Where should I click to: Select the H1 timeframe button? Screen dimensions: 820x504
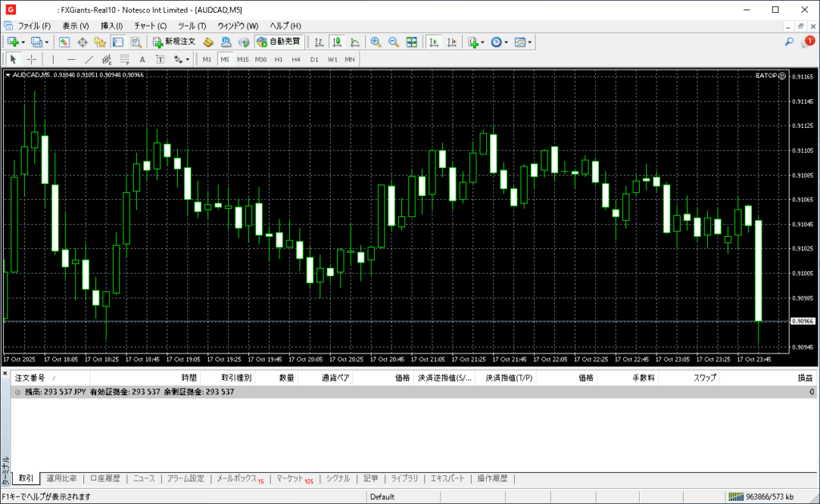[279, 59]
